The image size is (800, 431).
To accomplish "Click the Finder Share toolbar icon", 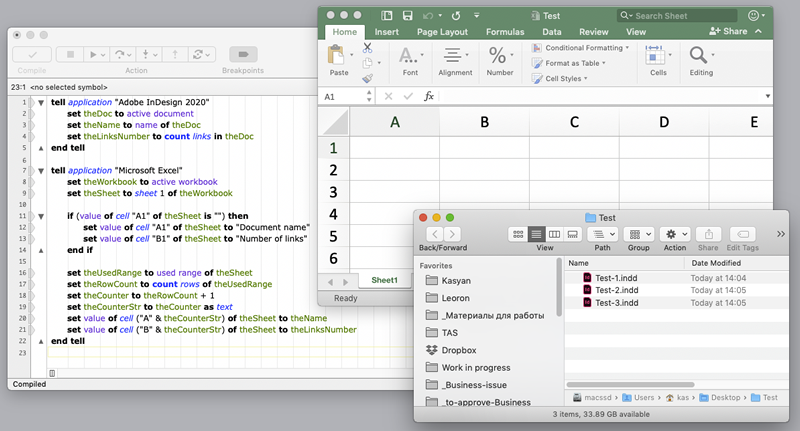I will point(709,234).
